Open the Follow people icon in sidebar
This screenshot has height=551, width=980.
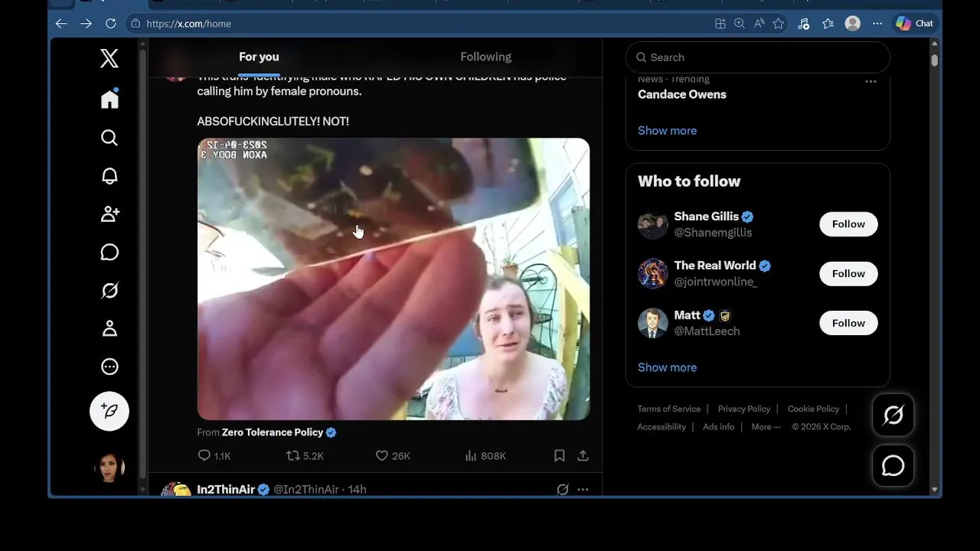tap(109, 214)
